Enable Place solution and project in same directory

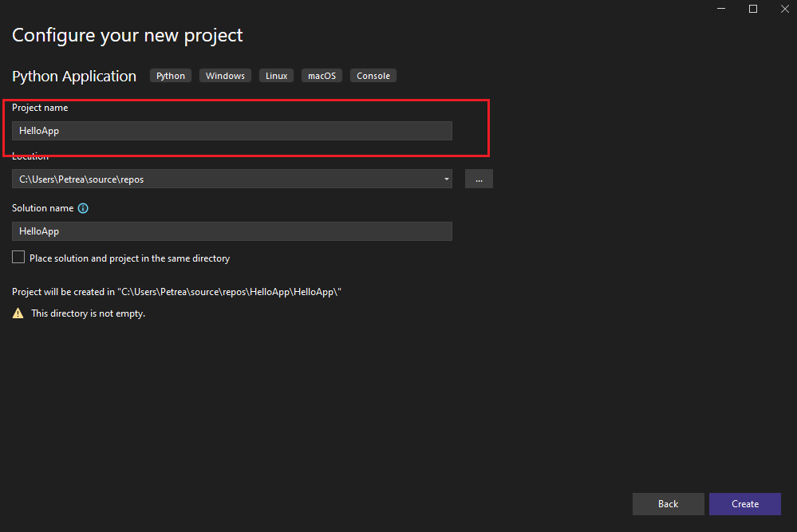(18, 257)
